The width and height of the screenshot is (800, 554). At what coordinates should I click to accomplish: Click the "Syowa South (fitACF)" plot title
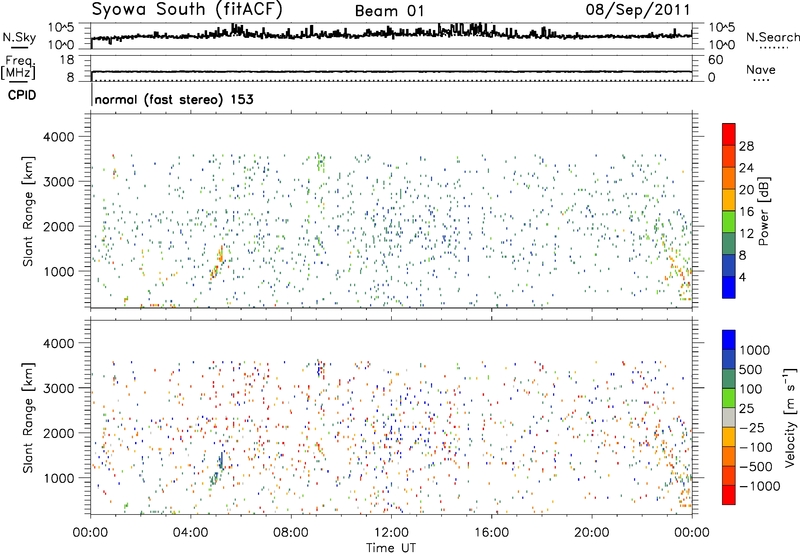187,10
